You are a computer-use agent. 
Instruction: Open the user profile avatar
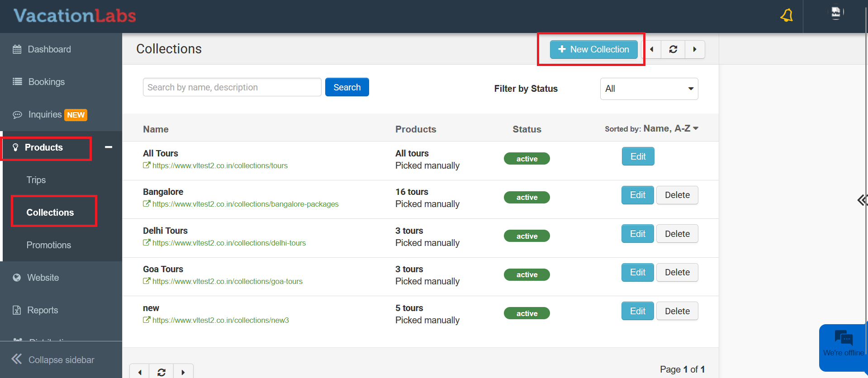[x=836, y=13]
